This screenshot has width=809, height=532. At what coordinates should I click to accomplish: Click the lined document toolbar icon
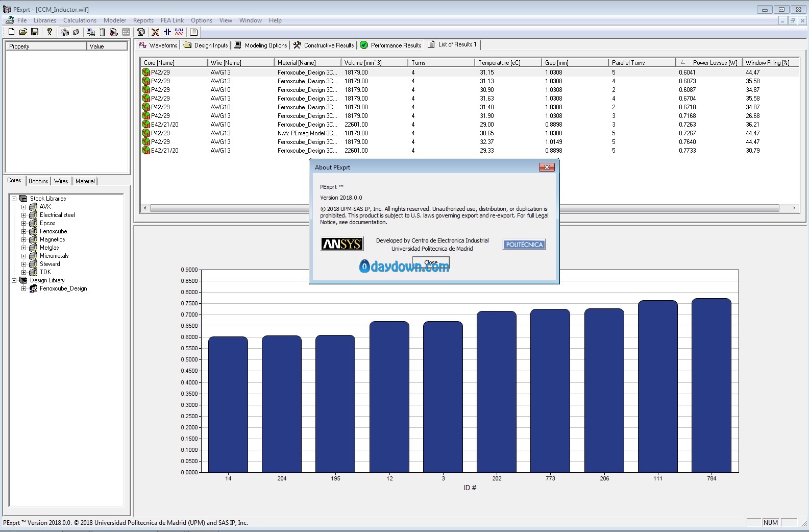tap(194, 32)
